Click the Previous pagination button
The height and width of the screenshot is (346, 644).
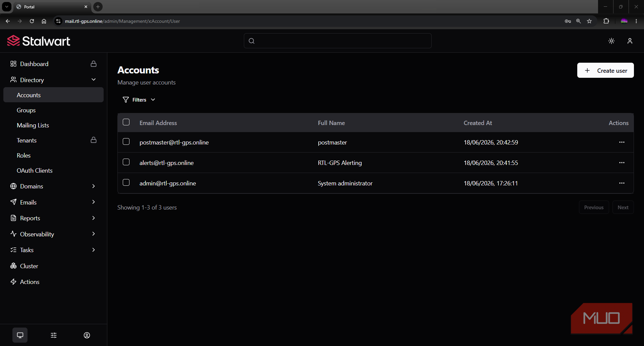(594, 207)
